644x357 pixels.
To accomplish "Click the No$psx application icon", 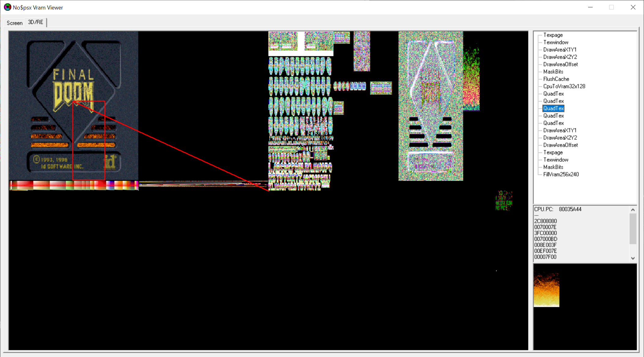I will tap(7, 7).
